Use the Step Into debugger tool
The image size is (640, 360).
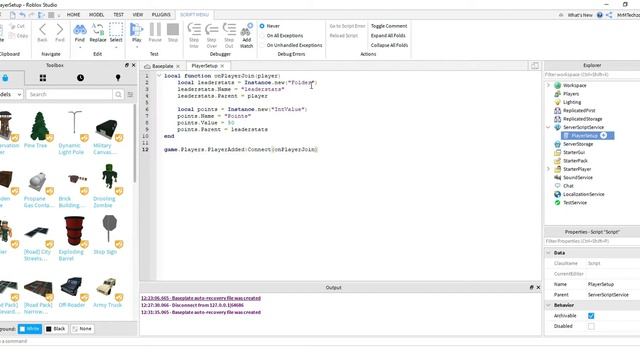194,36
